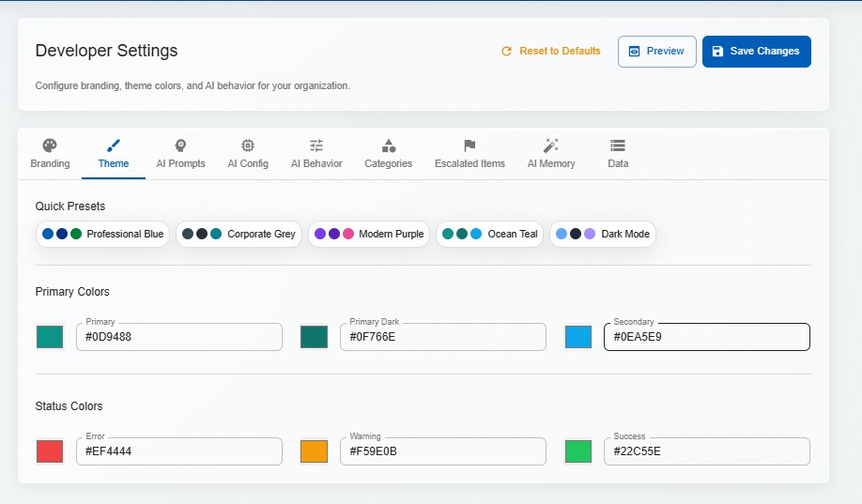The width and height of the screenshot is (862, 504).
Task: Select the Theme tab label
Action: point(114,164)
